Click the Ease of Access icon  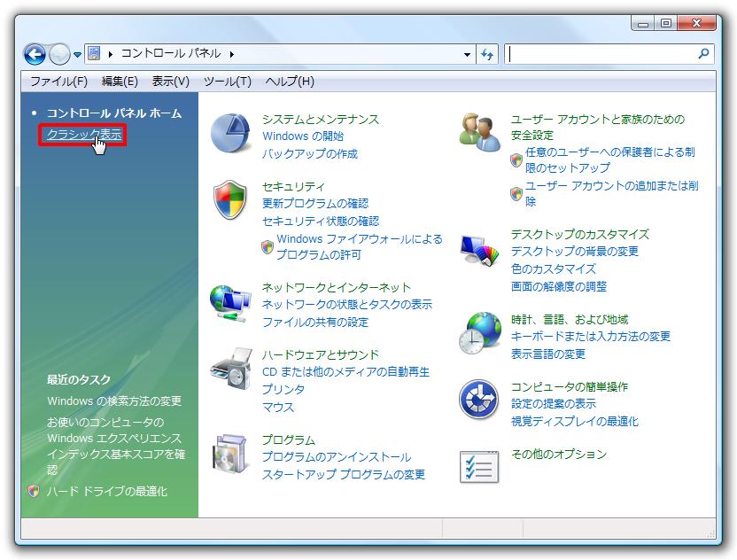click(479, 401)
